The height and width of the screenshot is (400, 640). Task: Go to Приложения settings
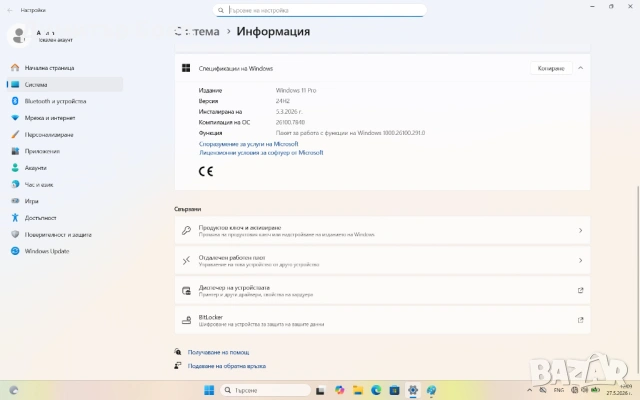[x=64, y=151]
